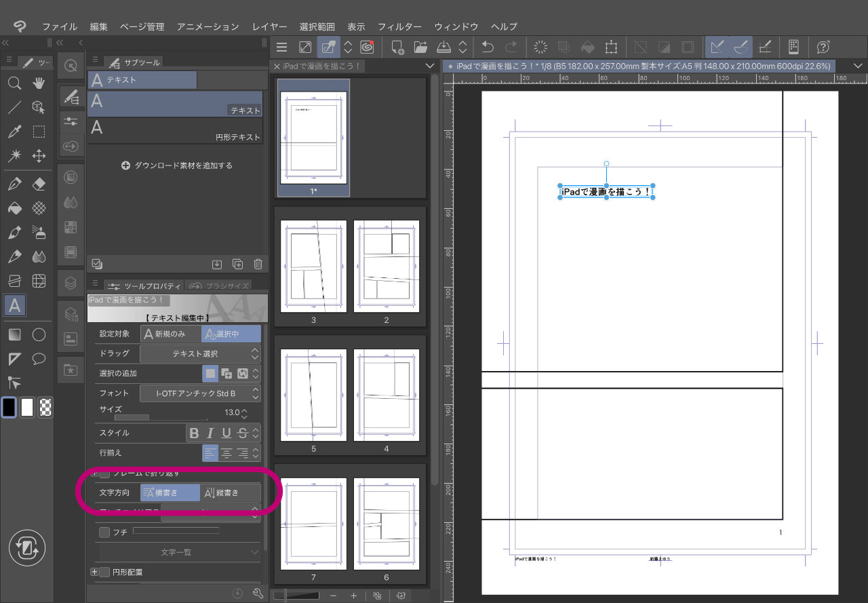
Task: Expand the 文字一覧 section
Action: pyautogui.click(x=178, y=552)
